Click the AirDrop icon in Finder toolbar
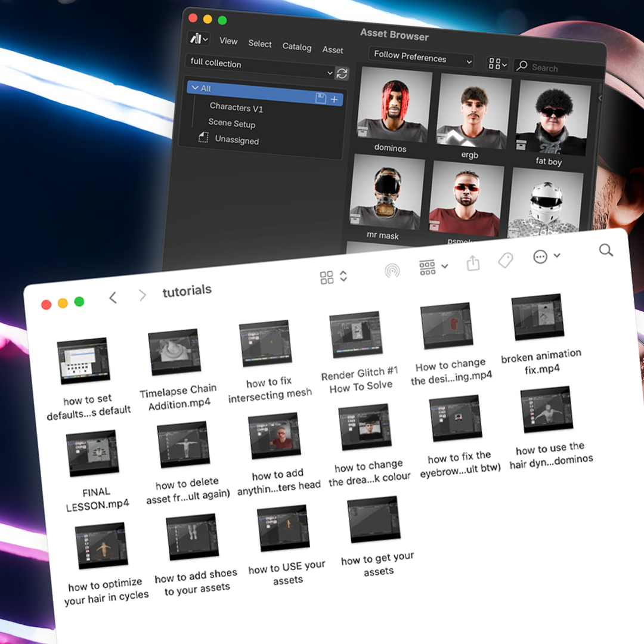Image resolution: width=644 pixels, height=644 pixels. [x=392, y=271]
